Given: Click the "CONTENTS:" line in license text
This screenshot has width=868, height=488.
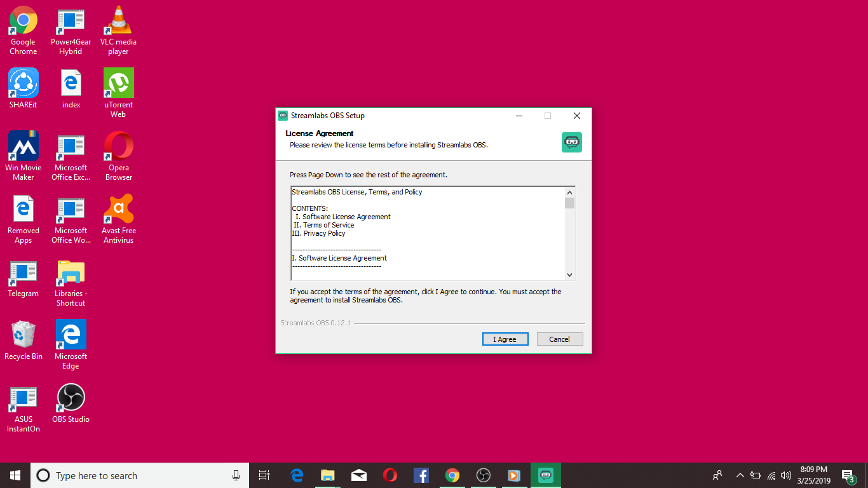Looking at the screenshot, I should (x=310, y=208).
